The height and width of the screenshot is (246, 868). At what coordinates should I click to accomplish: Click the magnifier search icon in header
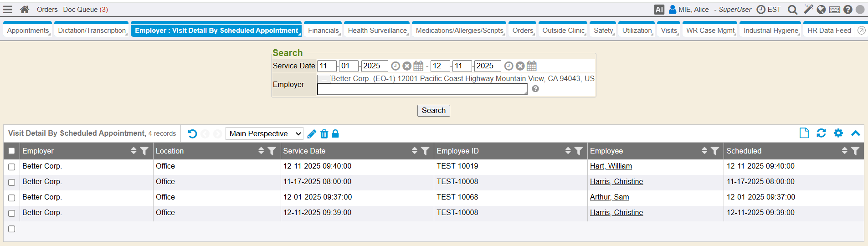pos(792,10)
